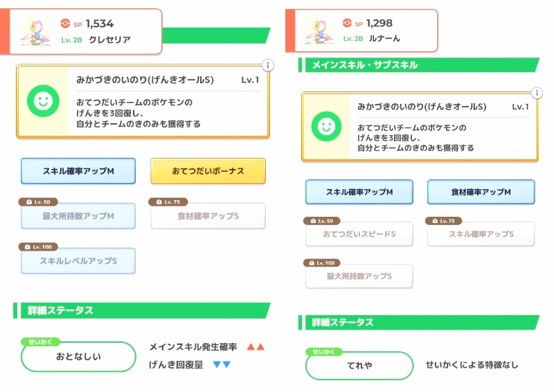Tap Lv. 100 lock badge above 最大所持数アップS
The width and height of the screenshot is (554, 392).
point(323,262)
